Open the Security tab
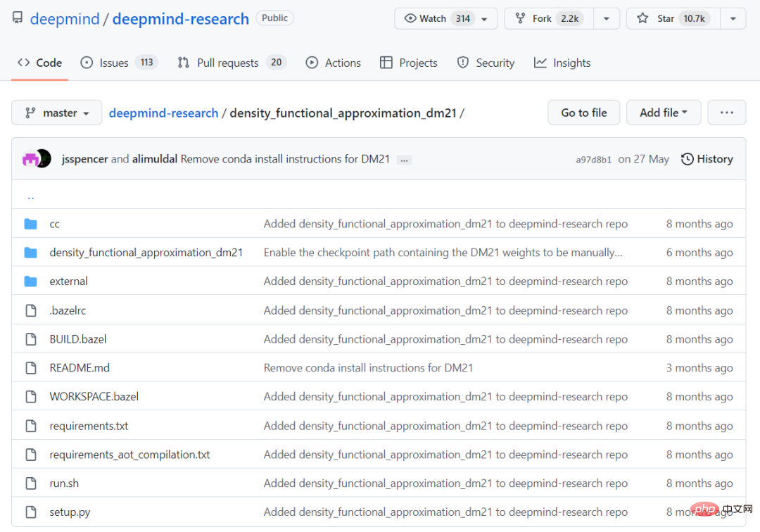Viewport: 760px width, 532px height. tap(486, 63)
